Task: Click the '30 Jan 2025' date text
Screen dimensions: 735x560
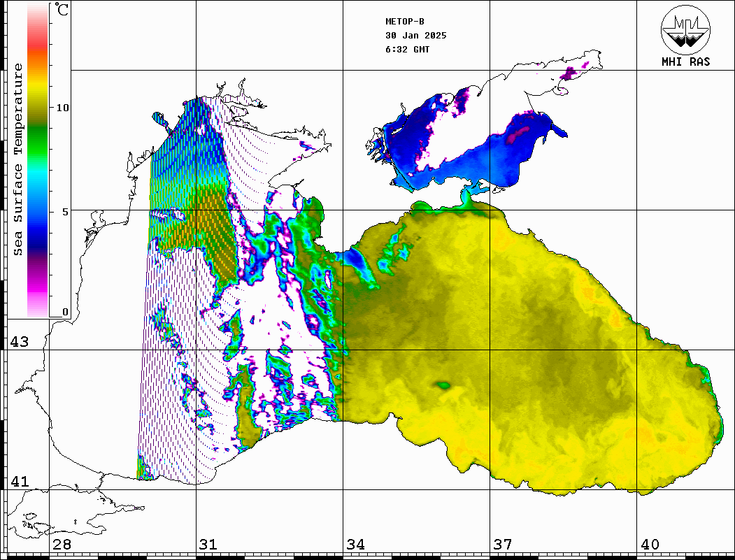Action: 416,36
